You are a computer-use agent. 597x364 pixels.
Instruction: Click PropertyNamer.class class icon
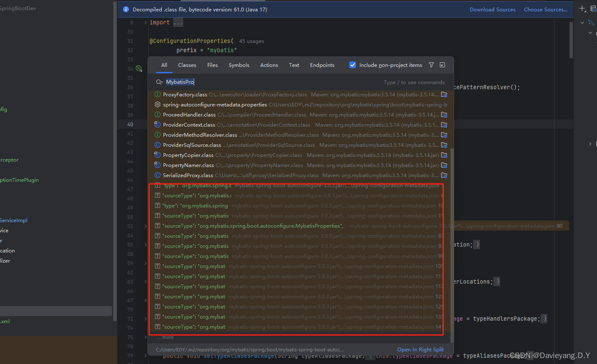(x=158, y=165)
